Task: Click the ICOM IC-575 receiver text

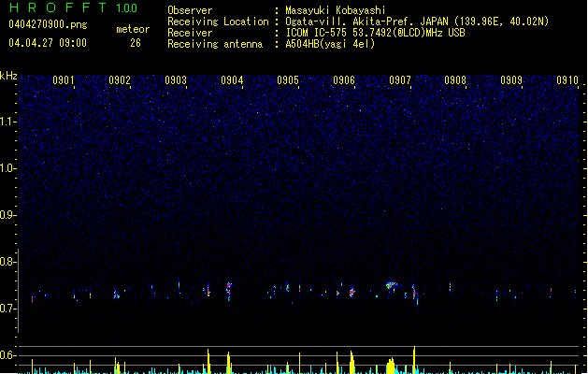Action: (376, 33)
